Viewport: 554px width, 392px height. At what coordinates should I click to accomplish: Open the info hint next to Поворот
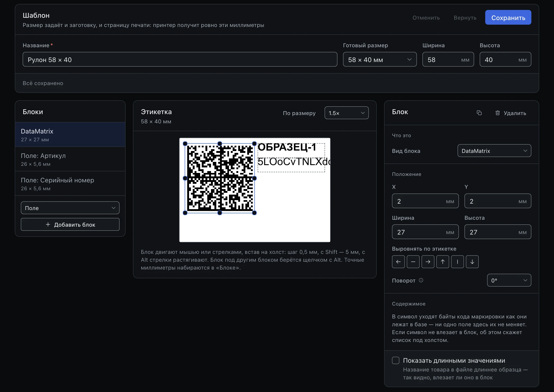coord(421,280)
